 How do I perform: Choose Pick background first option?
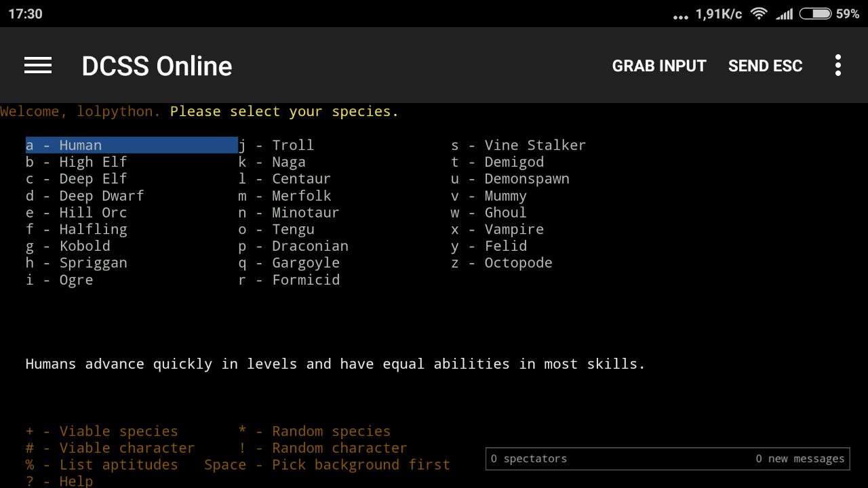coord(328,465)
